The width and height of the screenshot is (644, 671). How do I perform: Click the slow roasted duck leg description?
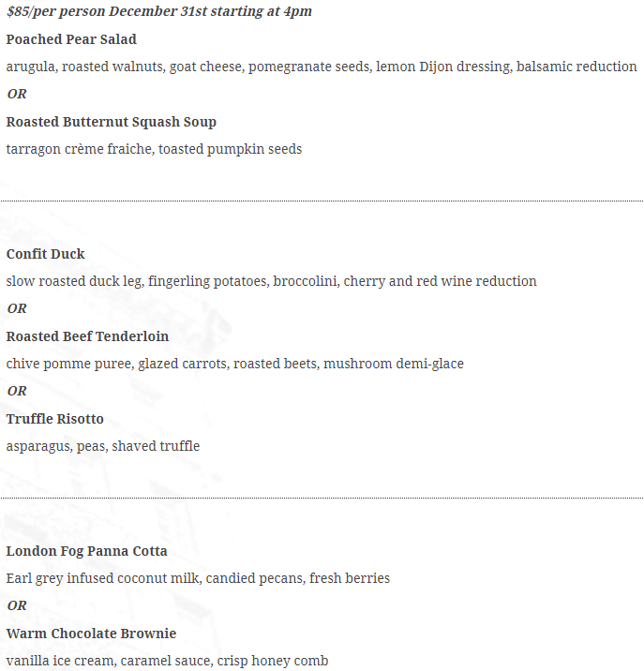[272, 281]
